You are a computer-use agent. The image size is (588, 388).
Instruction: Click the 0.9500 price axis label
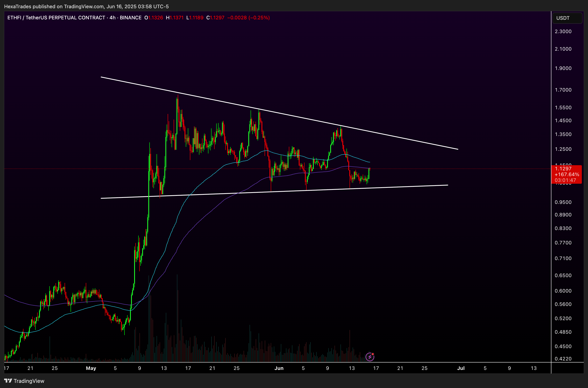pos(563,202)
